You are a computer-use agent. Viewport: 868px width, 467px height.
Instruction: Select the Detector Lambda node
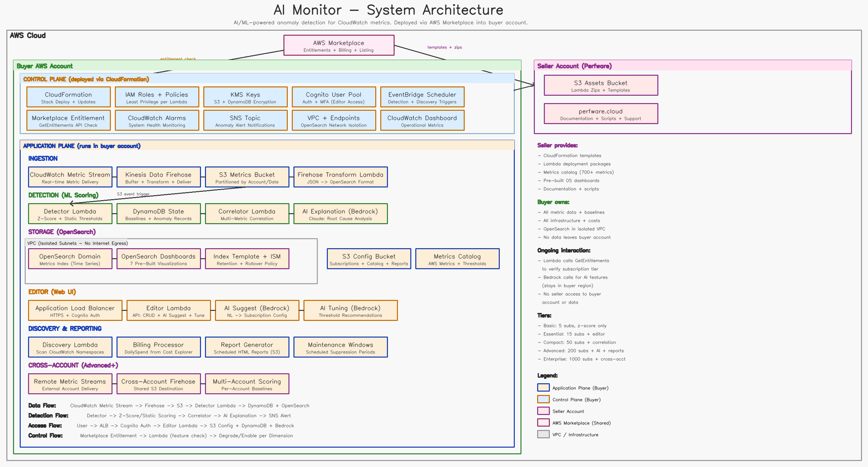(x=70, y=214)
